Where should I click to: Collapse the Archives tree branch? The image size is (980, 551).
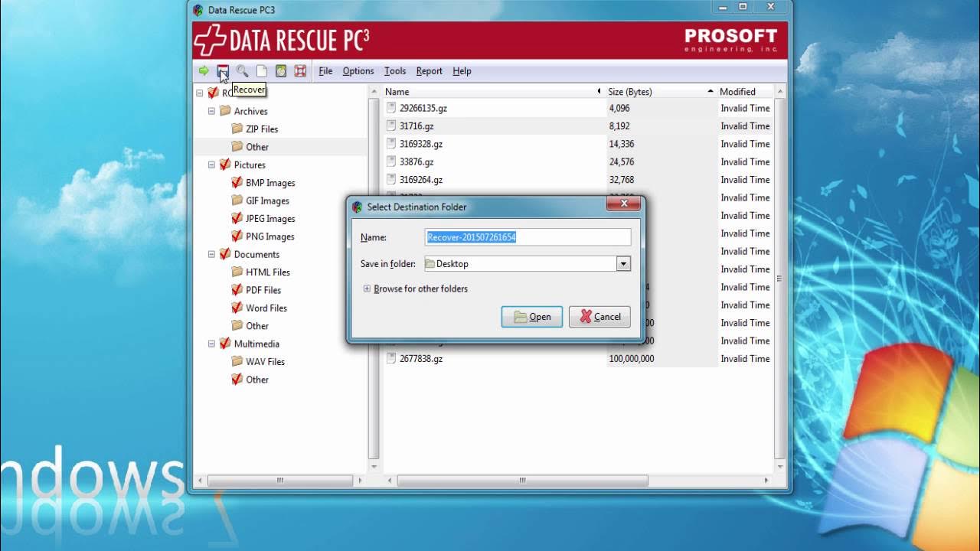(212, 111)
